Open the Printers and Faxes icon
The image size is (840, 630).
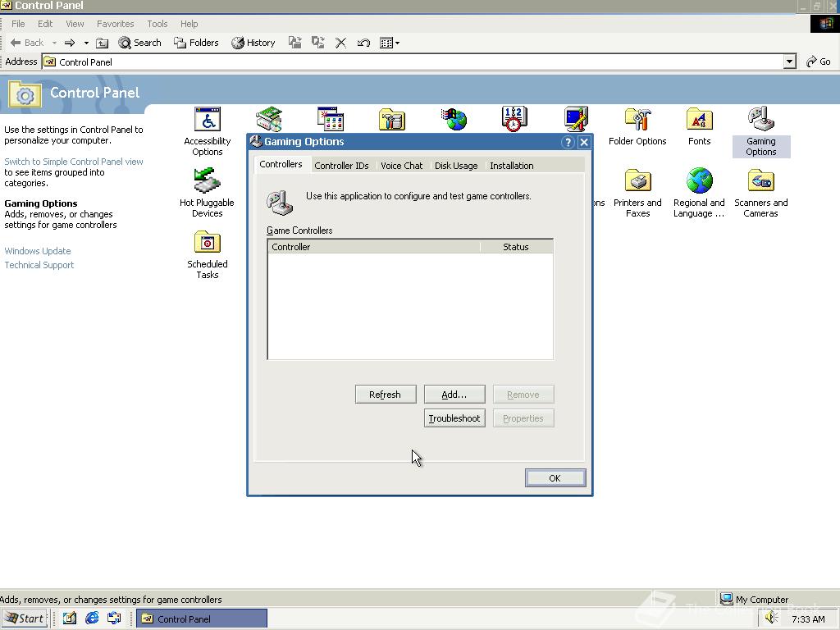(x=637, y=193)
